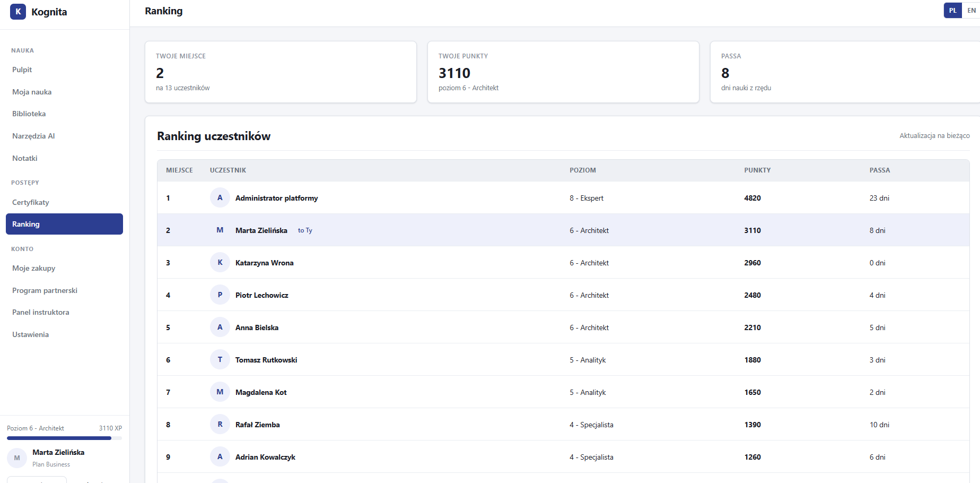This screenshot has height=483, width=980.
Task: Click the Kognita logo icon
Action: 18,12
